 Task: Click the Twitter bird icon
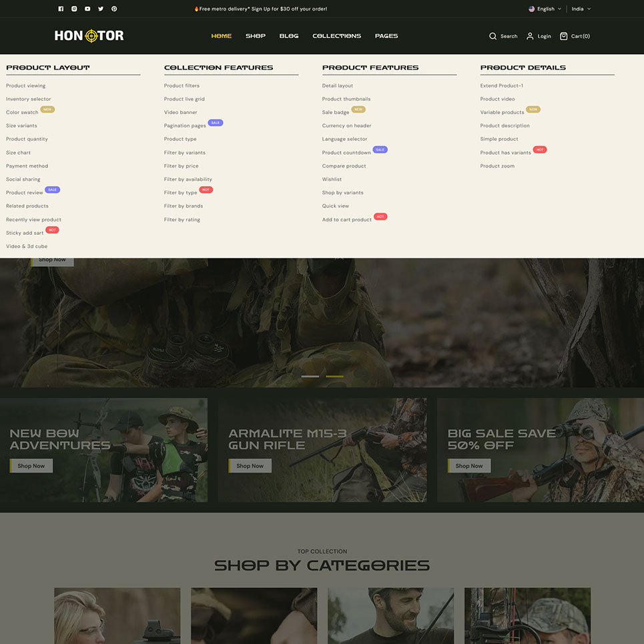[x=101, y=9]
